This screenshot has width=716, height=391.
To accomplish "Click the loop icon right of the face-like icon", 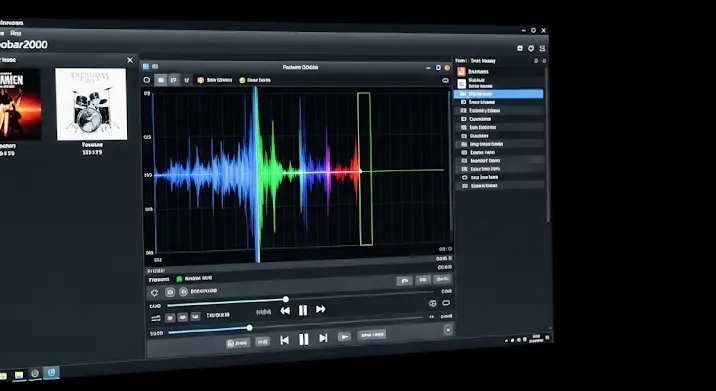I will 446,303.
